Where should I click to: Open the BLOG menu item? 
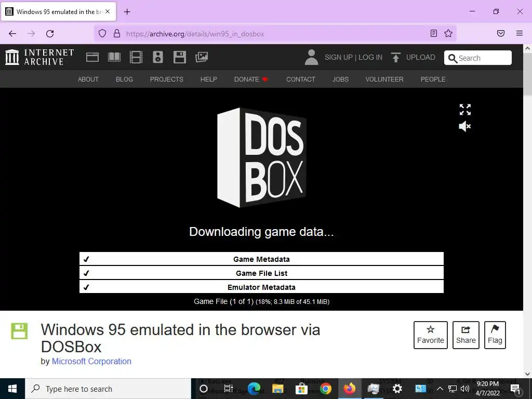(x=124, y=79)
